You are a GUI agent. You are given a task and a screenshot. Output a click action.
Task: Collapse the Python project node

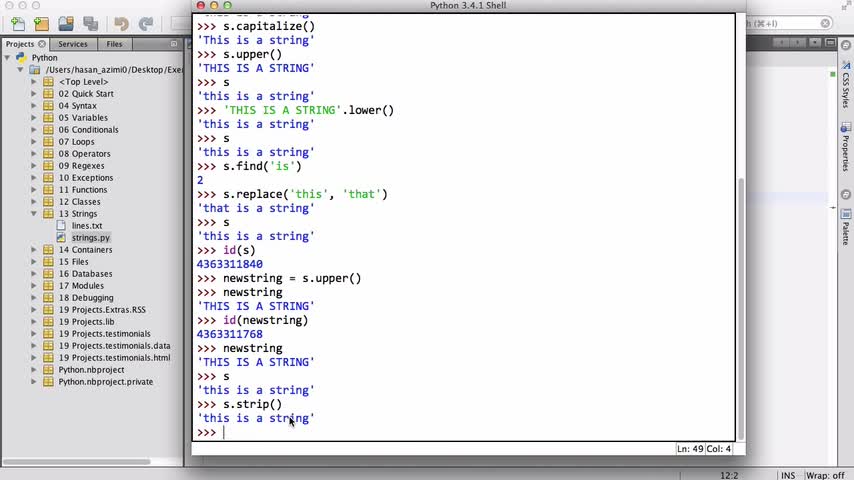tap(7, 57)
